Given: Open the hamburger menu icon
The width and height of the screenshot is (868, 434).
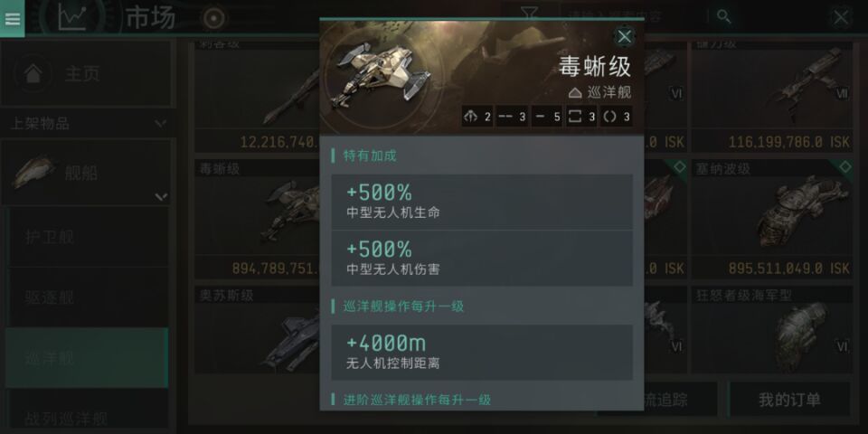Looking at the screenshot, I should coord(12,18).
